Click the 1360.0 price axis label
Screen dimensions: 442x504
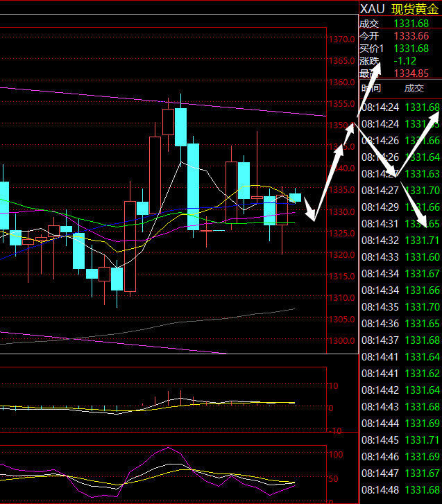342,82
